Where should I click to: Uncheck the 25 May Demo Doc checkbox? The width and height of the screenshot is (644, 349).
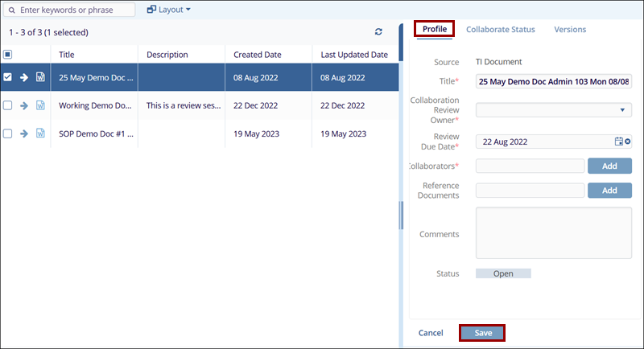click(7, 78)
